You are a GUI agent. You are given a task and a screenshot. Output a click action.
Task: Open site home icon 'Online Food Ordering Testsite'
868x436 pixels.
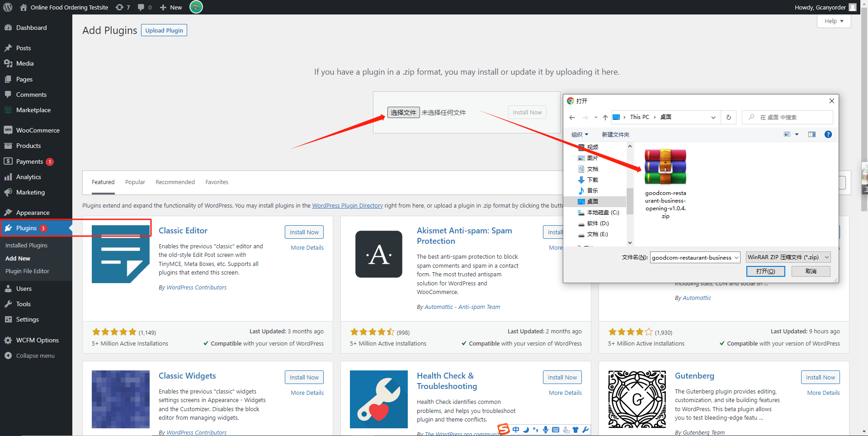click(x=64, y=7)
